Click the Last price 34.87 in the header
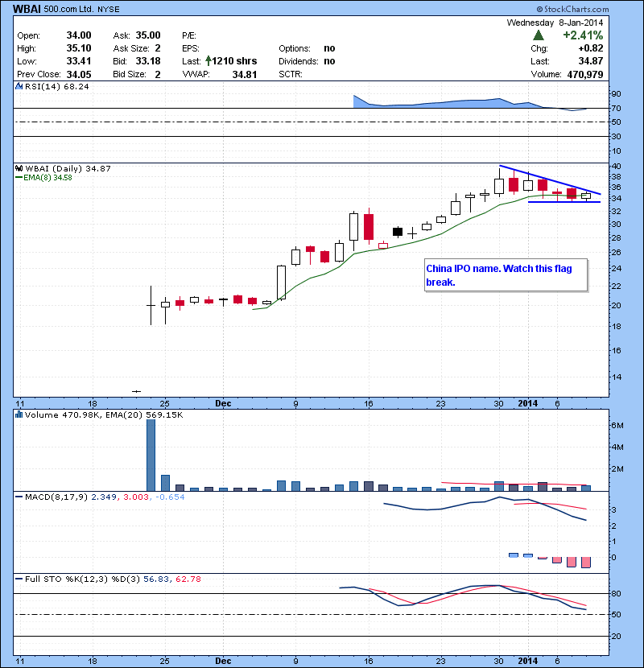This screenshot has height=668, width=644. 591,61
